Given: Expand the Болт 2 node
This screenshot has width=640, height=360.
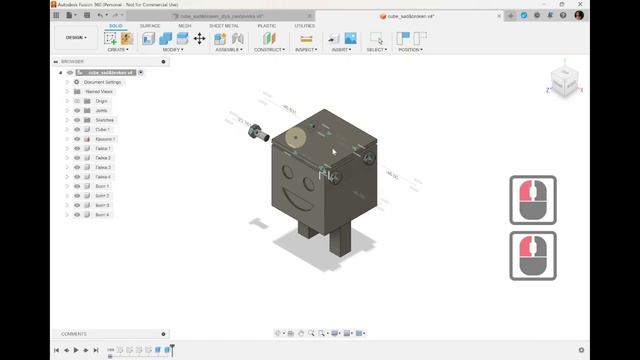Looking at the screenshot, I should (67, 196).
